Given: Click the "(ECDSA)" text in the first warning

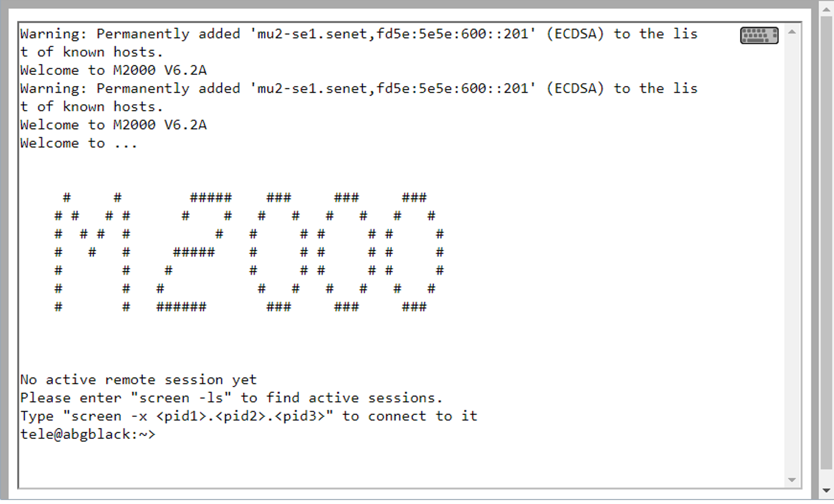Looking at the screenshot, I should [x=575, y=34].
